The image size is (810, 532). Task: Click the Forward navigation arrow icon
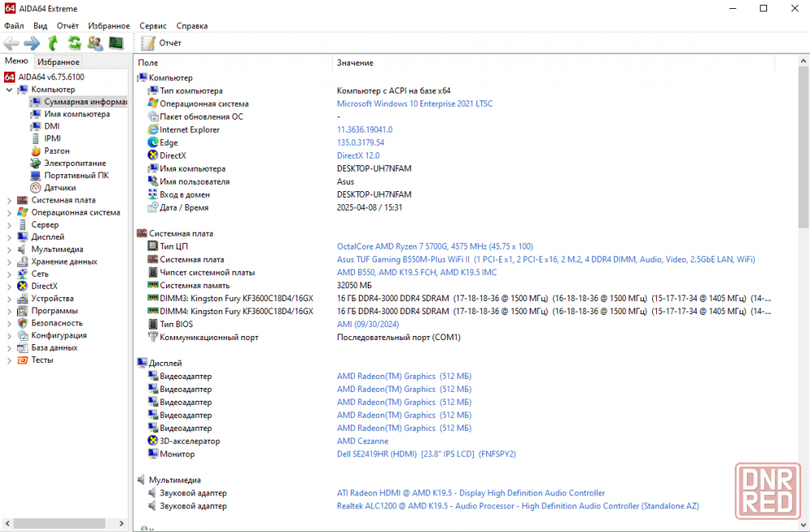[x=32, y=44]
